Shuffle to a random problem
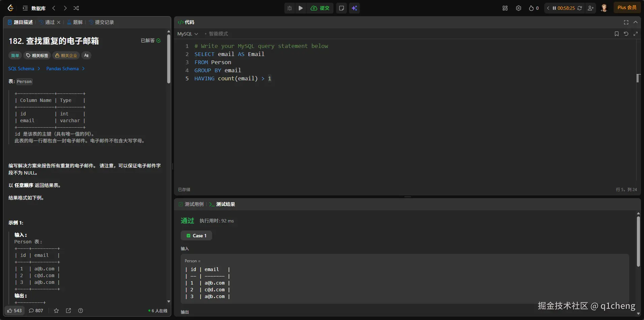The width and height of the screenshot is (644, 320). (x=76, y=8)
